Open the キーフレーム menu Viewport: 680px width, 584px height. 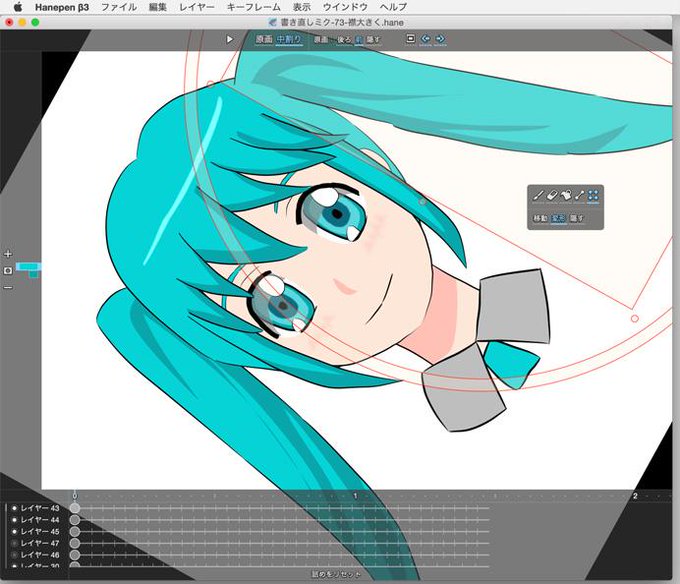pyautogui.click(x=253, y=7)
